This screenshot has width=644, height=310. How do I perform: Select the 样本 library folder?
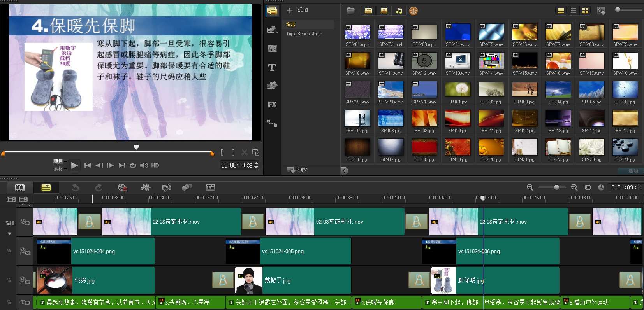tap(291, 25)
